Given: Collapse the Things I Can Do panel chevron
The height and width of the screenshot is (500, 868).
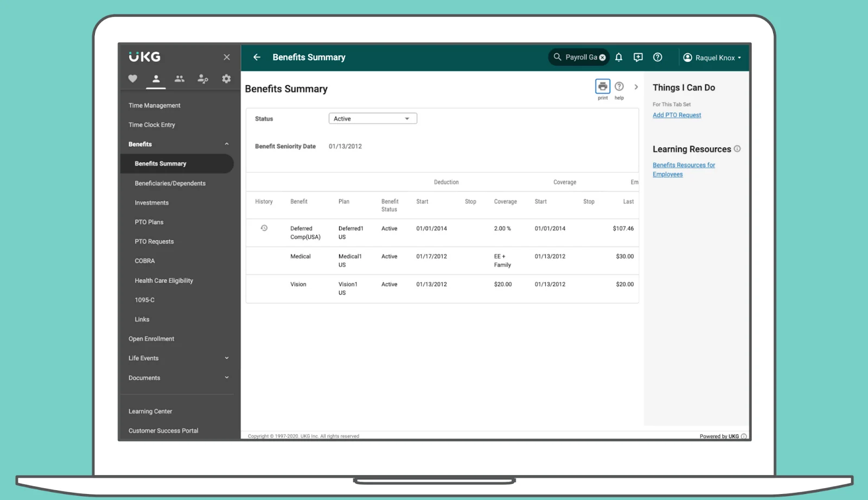Looking at the screenshot, I should 636,87.
